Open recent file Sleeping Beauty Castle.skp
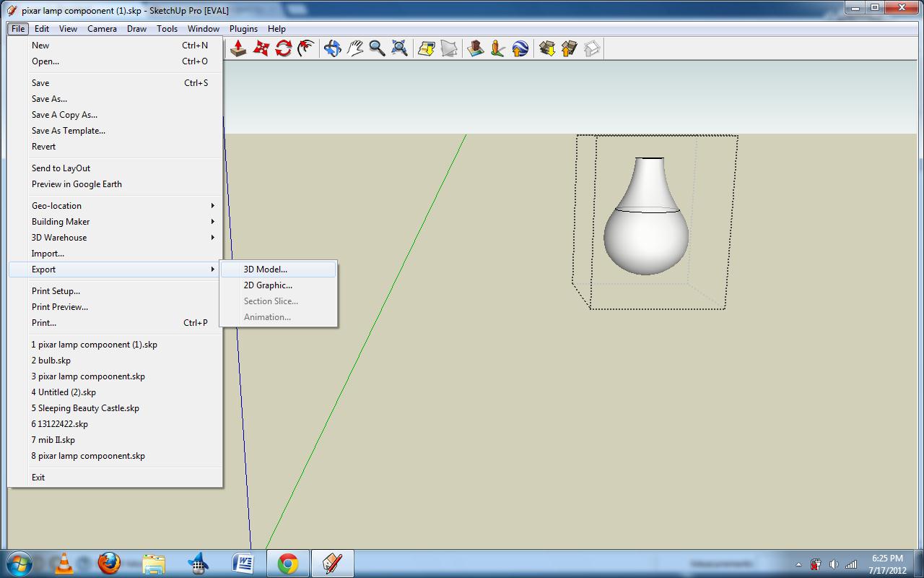The height and width of the screenshot is (578, 924). (x=115, y=408)
